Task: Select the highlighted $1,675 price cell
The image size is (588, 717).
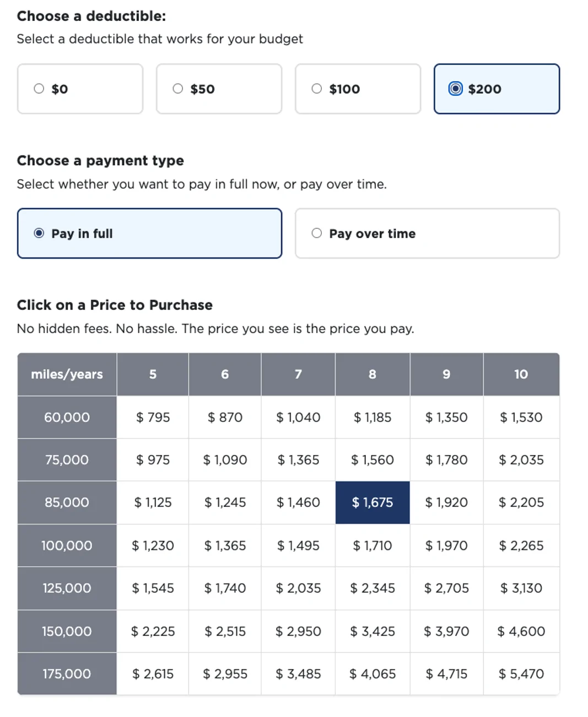Action: [x=373, y=502]
